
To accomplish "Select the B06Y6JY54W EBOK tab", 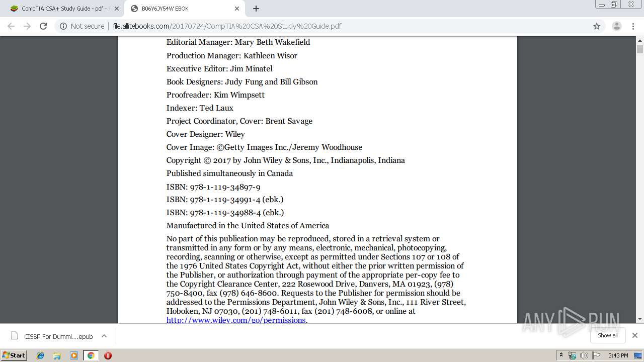I will (185, 9).
